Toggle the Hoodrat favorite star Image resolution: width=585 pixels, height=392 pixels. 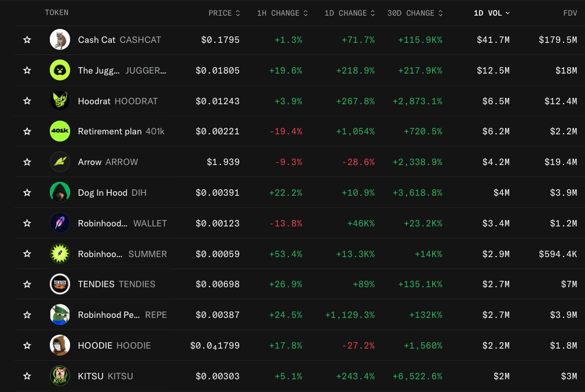click(27, 101)
